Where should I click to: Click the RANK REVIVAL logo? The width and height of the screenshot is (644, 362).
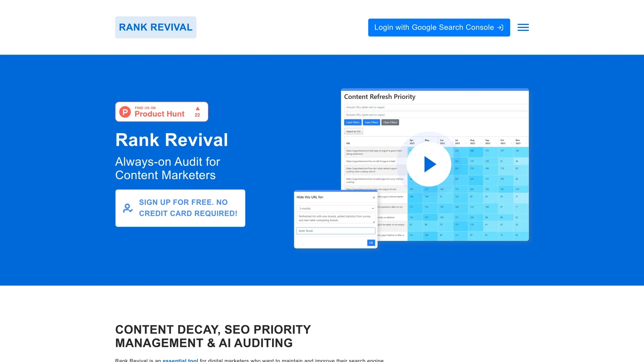(x=156, y=27)
